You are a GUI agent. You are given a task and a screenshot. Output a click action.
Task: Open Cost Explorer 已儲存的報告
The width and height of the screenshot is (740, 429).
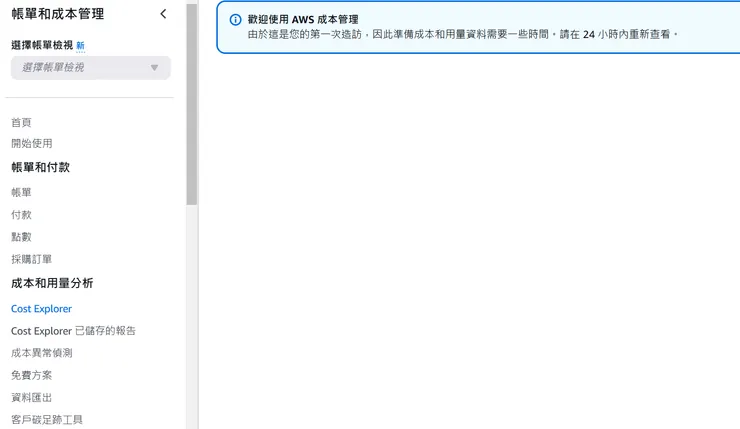(73, 331)
